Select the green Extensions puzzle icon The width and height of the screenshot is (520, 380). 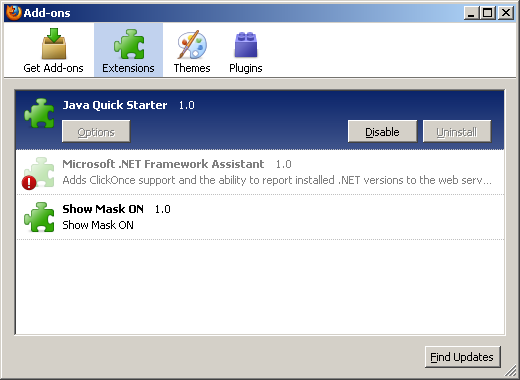(x=129, y=44)
